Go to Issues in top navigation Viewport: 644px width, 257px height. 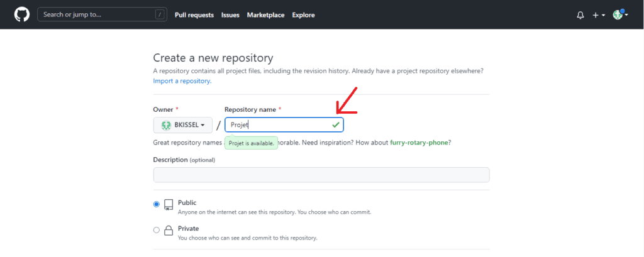[x=230, y=15]
